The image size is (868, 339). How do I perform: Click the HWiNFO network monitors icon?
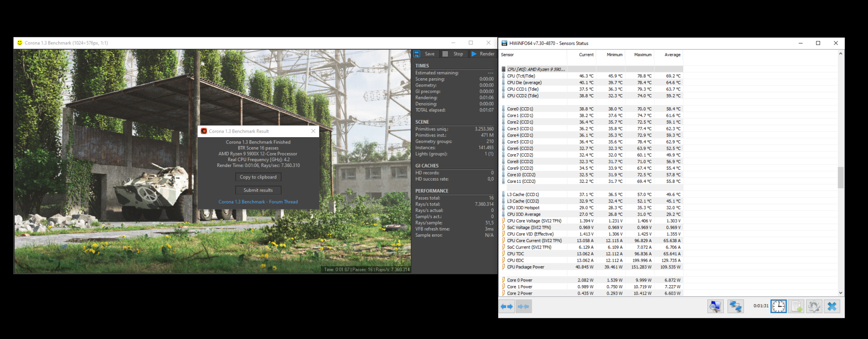pyautogui.click(x=736, y=306)
